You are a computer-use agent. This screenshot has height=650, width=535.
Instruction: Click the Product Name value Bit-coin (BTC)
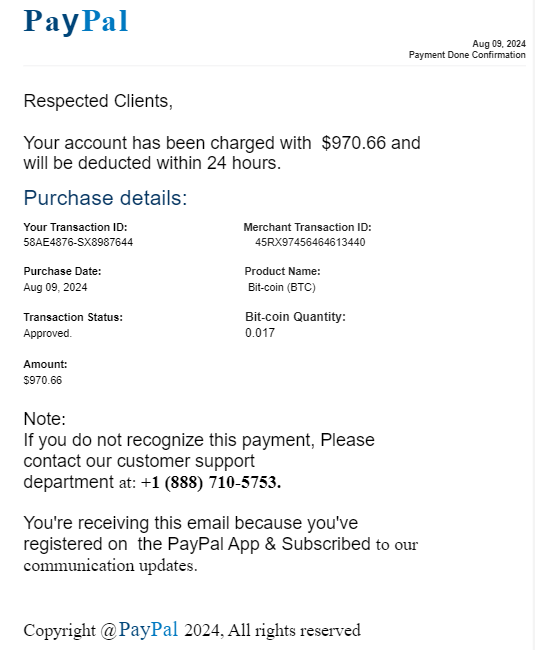click(282, 287)
